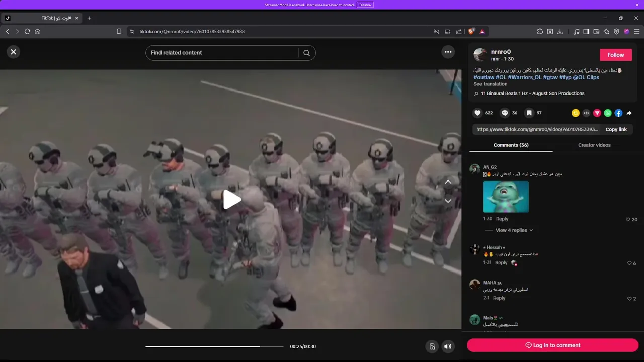Image resolution: width=644 pixels, height=362 pixels.
Task: Click the comment bubble icon
Action: tap(505, 113)
